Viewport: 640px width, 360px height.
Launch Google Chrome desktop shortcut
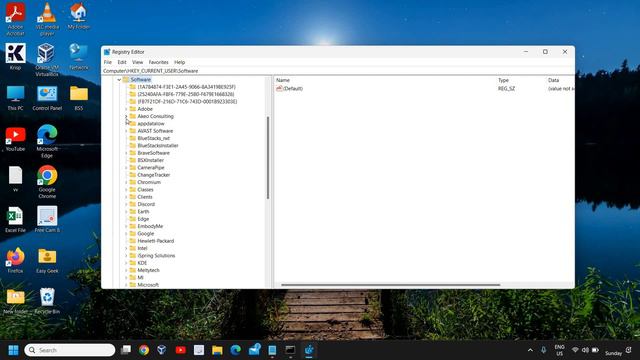click(47, 182)
